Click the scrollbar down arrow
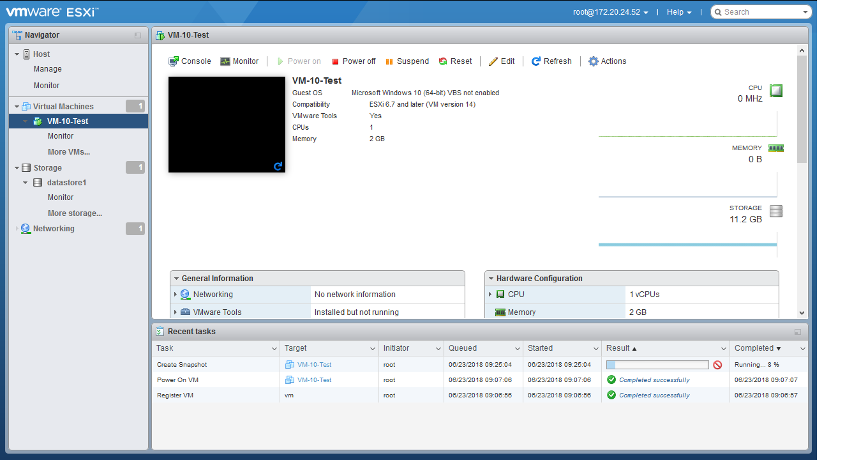The image size is (868, 460). [802, 313]
